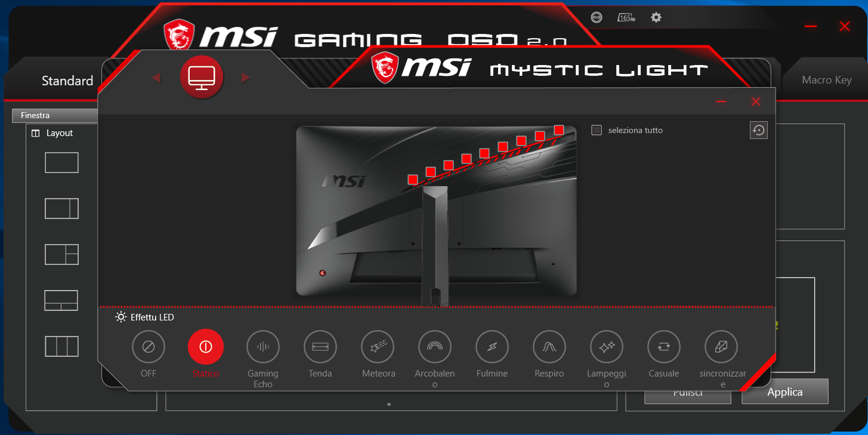Click the 165Hz refresh rate icon

[x=626, y=17]
